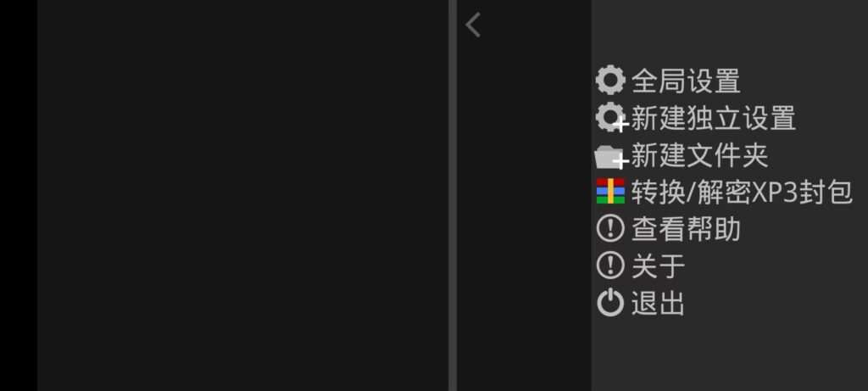Click the gear icon beside 全局设置
This screenshot has width=868, height=391.
(x=610, y=81)
